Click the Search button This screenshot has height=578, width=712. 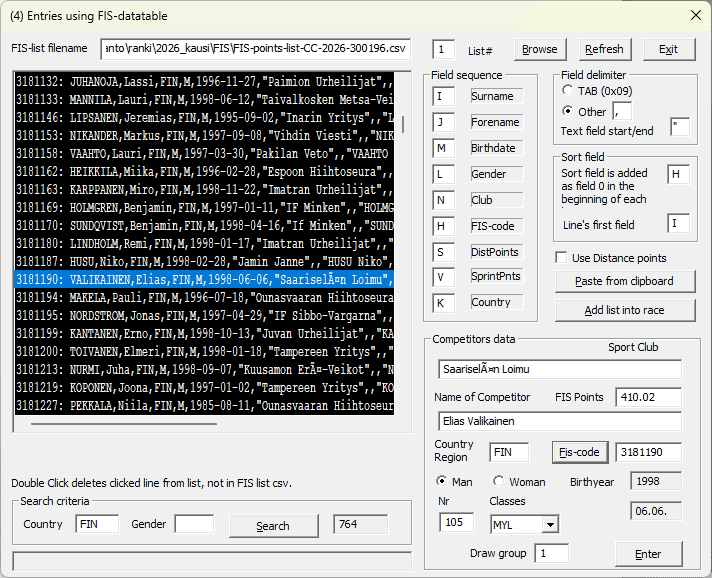(272, 525)
